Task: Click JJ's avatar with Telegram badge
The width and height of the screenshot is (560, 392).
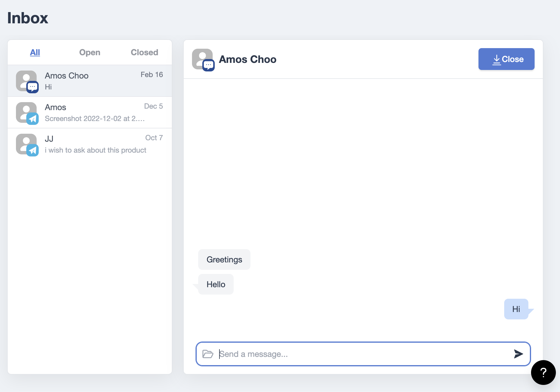Action: (27, 145)
